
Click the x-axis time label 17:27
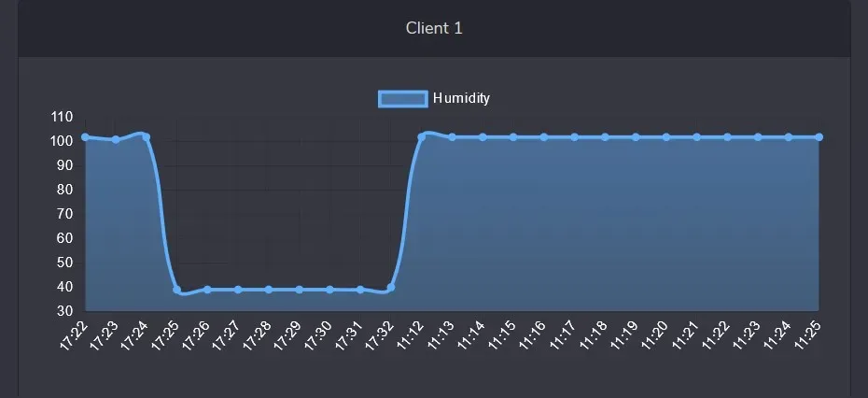(x=227, y=334)
